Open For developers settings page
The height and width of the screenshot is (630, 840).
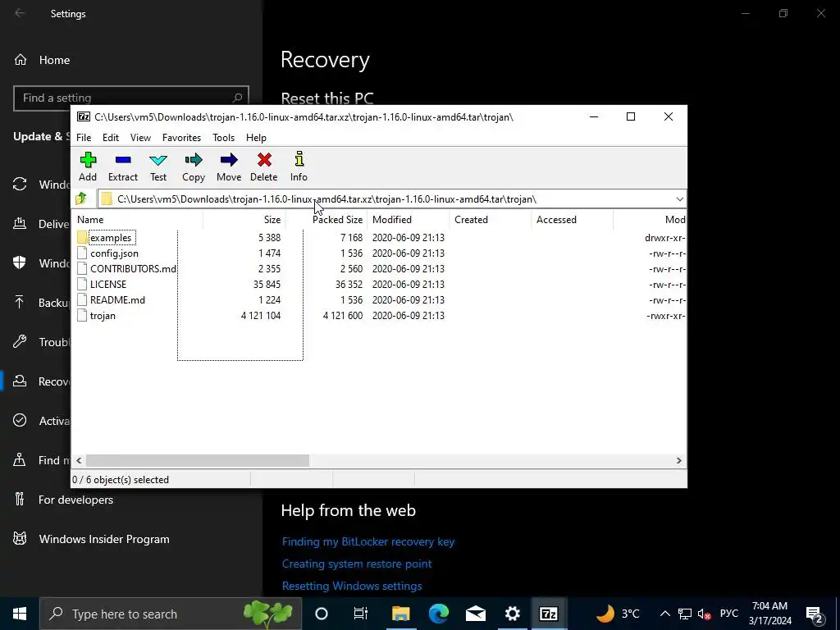click(x=75, y=500)
